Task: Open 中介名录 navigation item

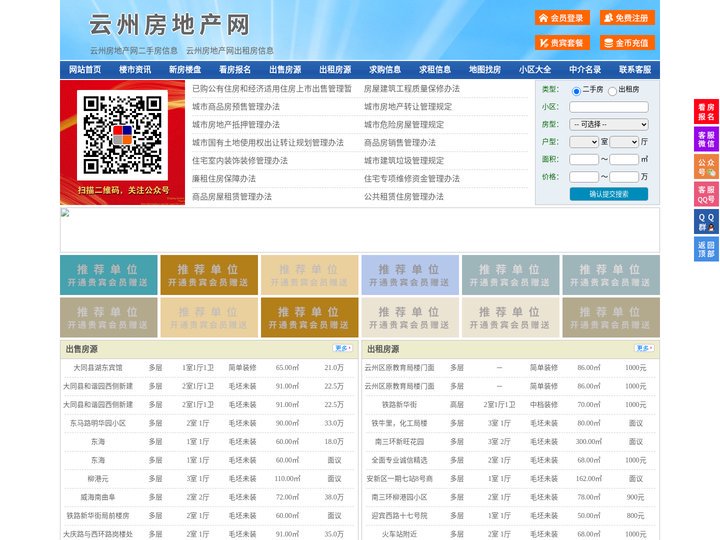Action: pos(585,70)
